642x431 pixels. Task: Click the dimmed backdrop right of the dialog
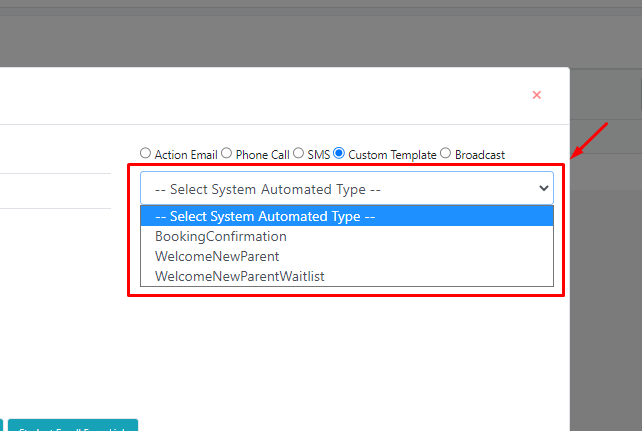click(606, 287)
